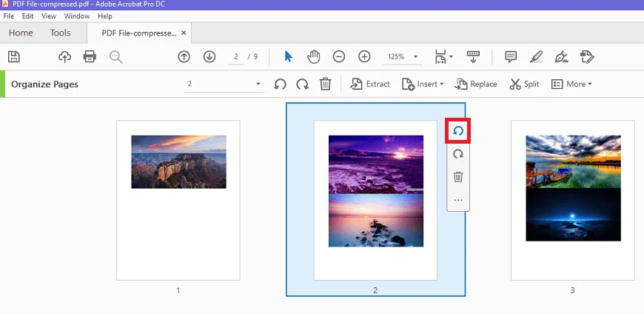Click the Split button

click(x=524, y=84)
